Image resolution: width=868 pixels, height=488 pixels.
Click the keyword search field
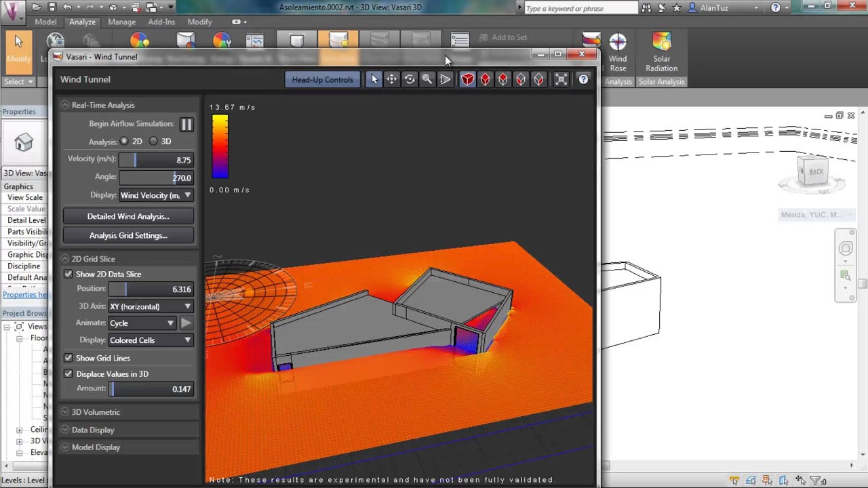tap(580, 8)
